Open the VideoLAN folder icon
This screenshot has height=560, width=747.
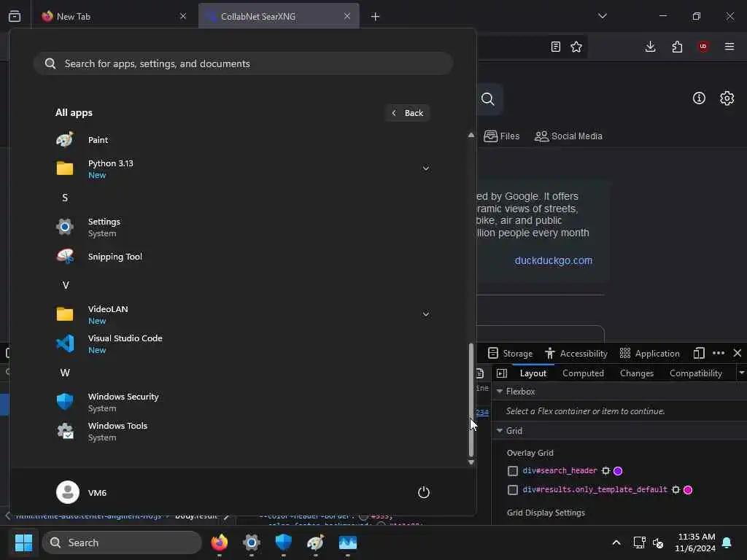(x=65, y=314)
